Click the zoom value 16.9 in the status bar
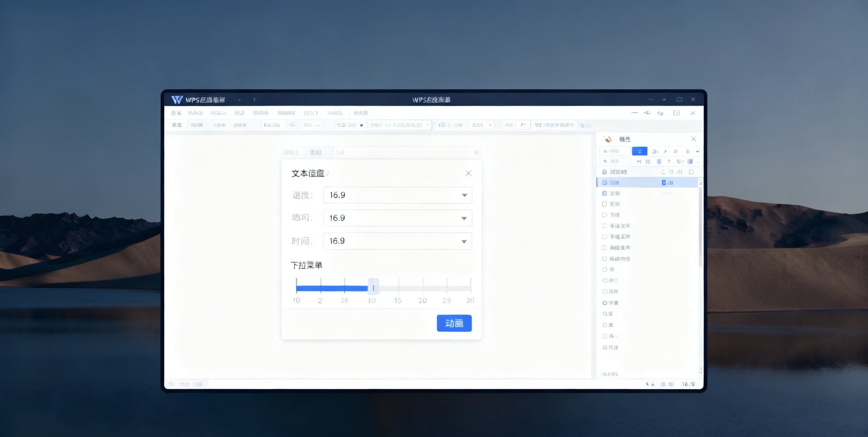This screenshot has height=437, width=868. tap(688, 384)
